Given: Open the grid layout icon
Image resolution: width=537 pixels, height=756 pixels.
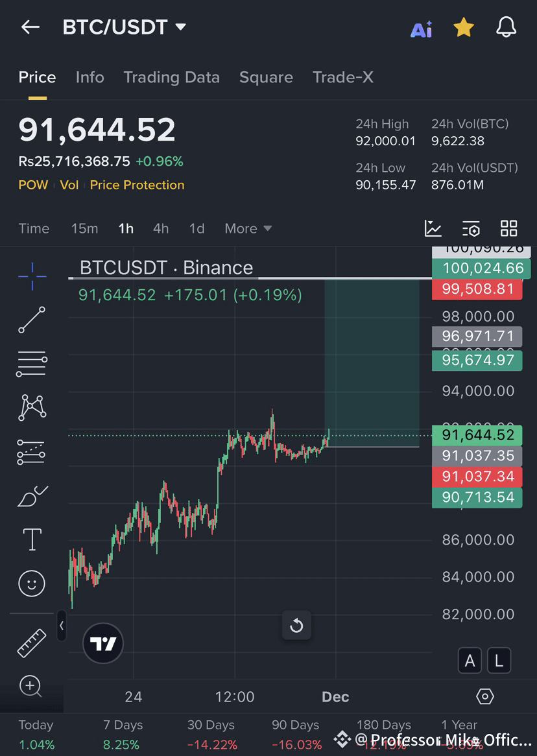Looking at the screenshot, I should click(x=508, y=228).
